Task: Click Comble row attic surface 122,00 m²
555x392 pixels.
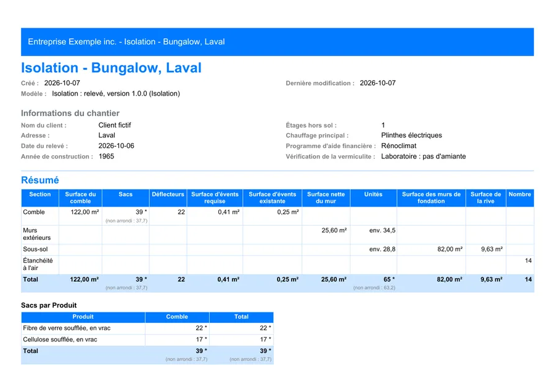Action: pyautogui.click(x=84, y=212)
